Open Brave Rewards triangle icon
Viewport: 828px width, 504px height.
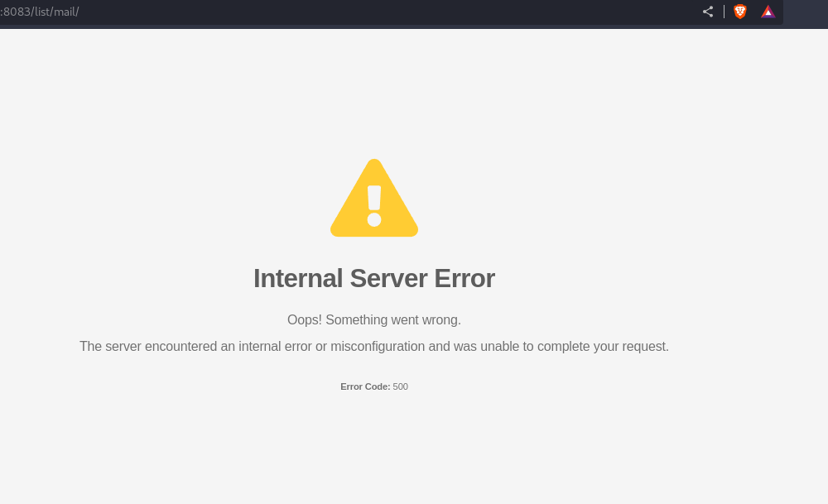tap(768, 12)
